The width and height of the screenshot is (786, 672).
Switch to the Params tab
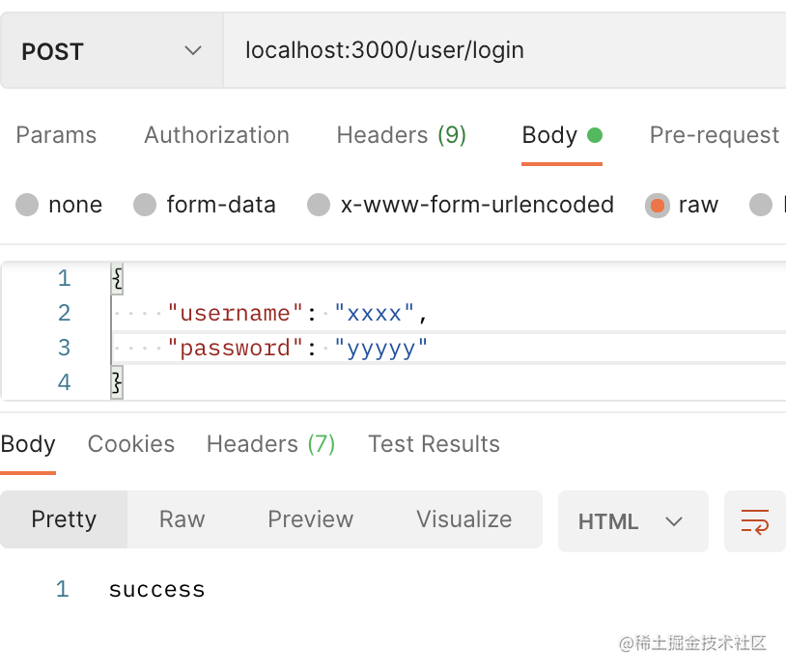(x=56, y=135)
